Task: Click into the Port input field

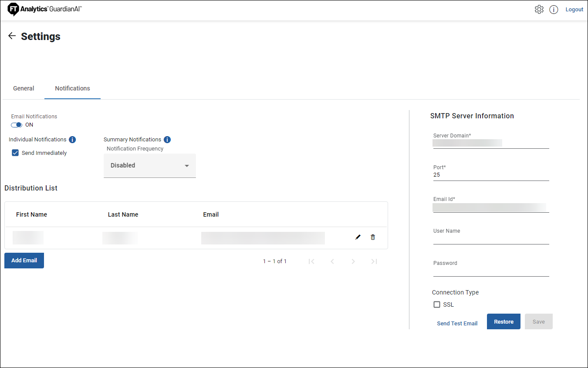Action: pos(491,175)
